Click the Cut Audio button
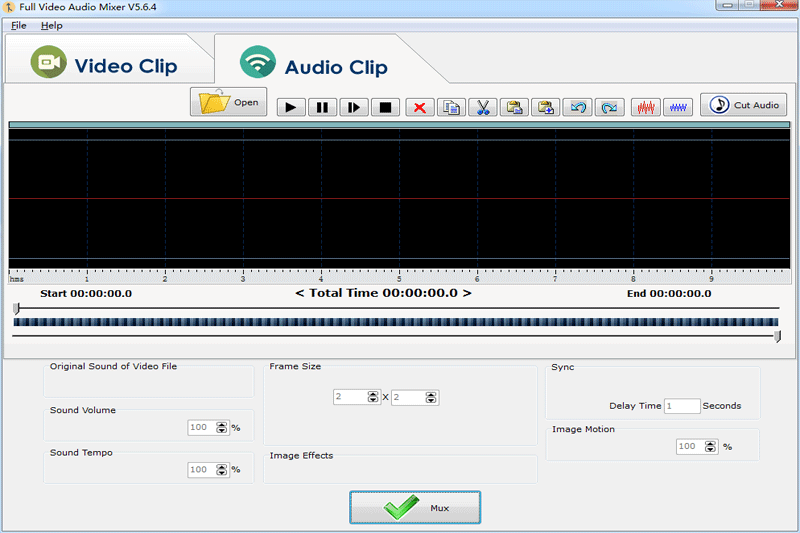 (x=743, y=105)
